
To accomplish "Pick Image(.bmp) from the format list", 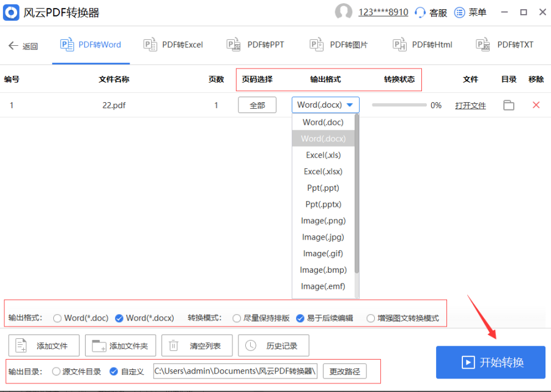I will (x=324, y=270).
